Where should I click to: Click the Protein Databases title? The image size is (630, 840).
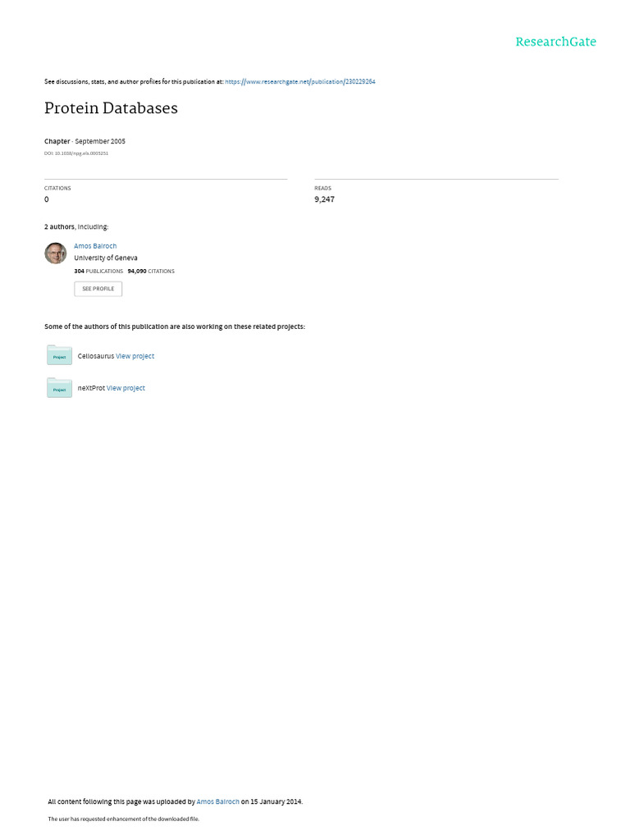(x=111, y=108)
